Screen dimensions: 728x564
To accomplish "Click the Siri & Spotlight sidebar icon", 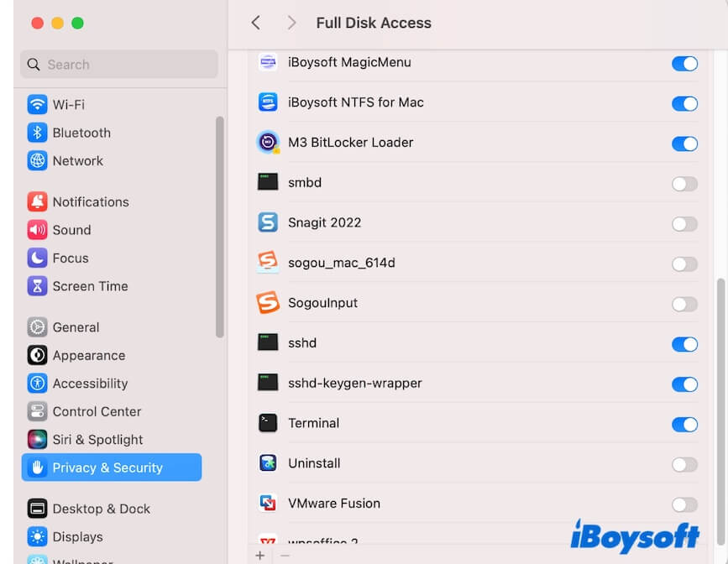I will 37,440.
